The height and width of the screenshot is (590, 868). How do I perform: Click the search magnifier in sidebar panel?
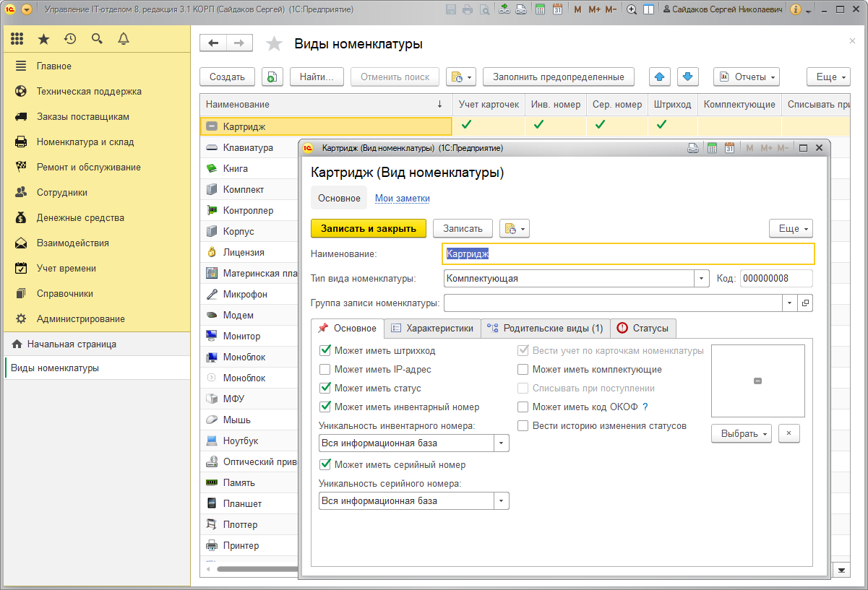pyautogui.click(x=97, y=39)
